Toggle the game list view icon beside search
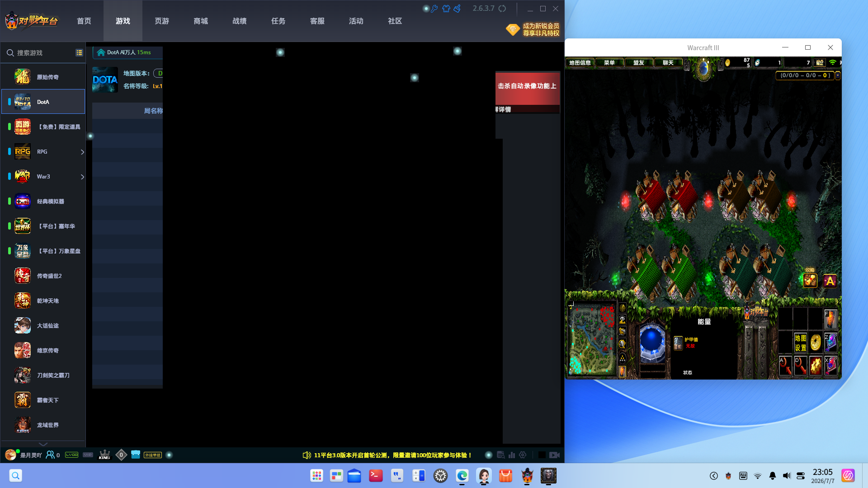Image resolution: width=868 pixels, height=488 pixels. pos(79,53)
